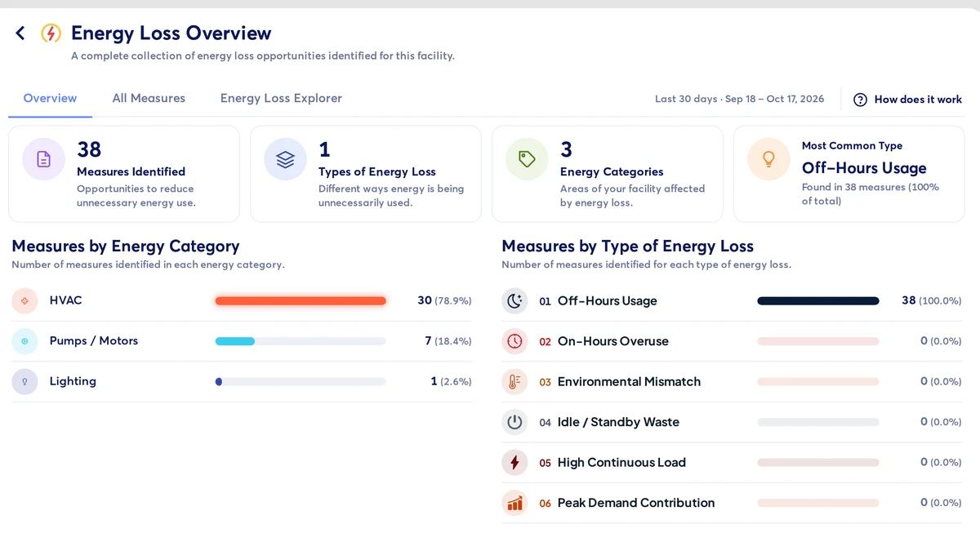980x533 pixels.
Task: Click the Measures by Energy Category heading
Action: point(126,246)
